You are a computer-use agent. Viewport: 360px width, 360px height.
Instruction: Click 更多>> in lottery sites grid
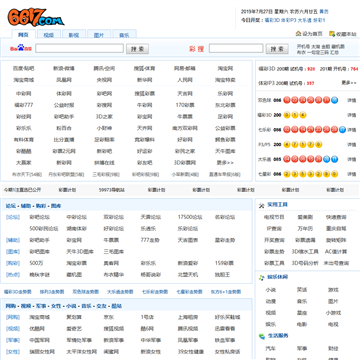click(x=225, y=163)
